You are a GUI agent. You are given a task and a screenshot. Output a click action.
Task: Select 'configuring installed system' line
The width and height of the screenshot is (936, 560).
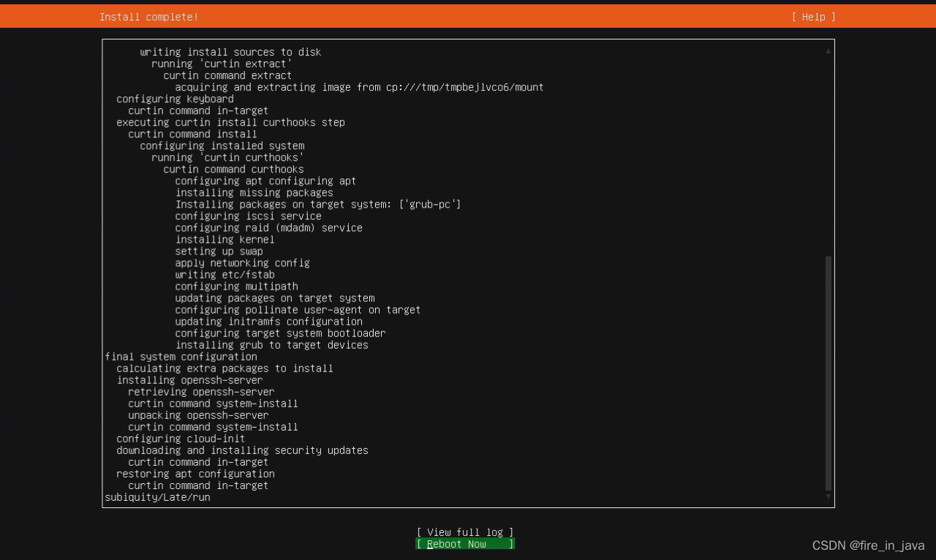click(222, 145)
